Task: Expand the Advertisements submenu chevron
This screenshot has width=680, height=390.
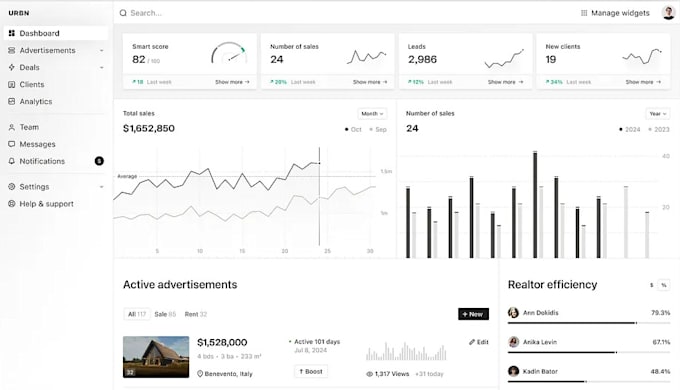Action: click(101, 51)
